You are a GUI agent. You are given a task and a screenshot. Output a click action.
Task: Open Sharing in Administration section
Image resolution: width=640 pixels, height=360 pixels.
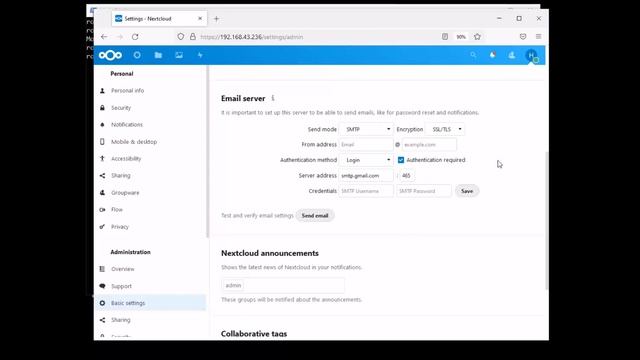click(120, 320)
